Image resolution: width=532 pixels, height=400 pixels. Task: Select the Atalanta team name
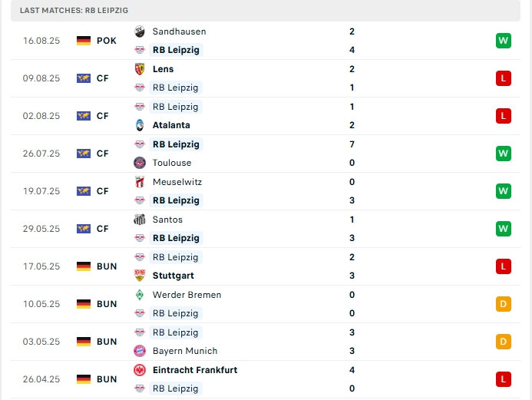click(x=171, y=125)
